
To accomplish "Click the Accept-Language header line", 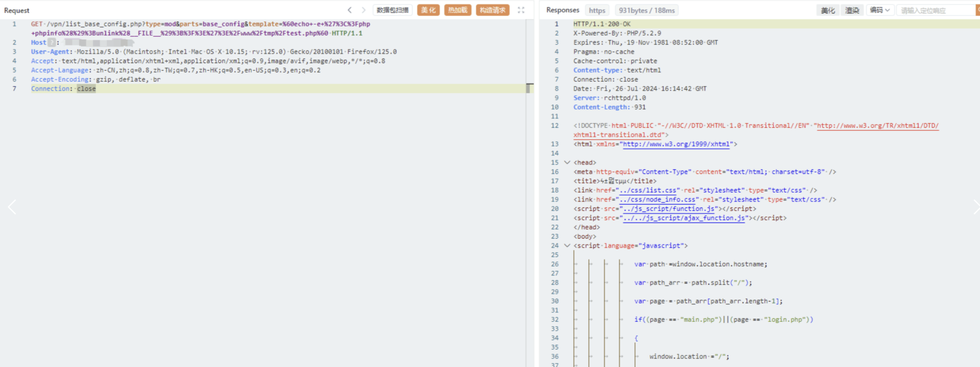I will [176, 70].
